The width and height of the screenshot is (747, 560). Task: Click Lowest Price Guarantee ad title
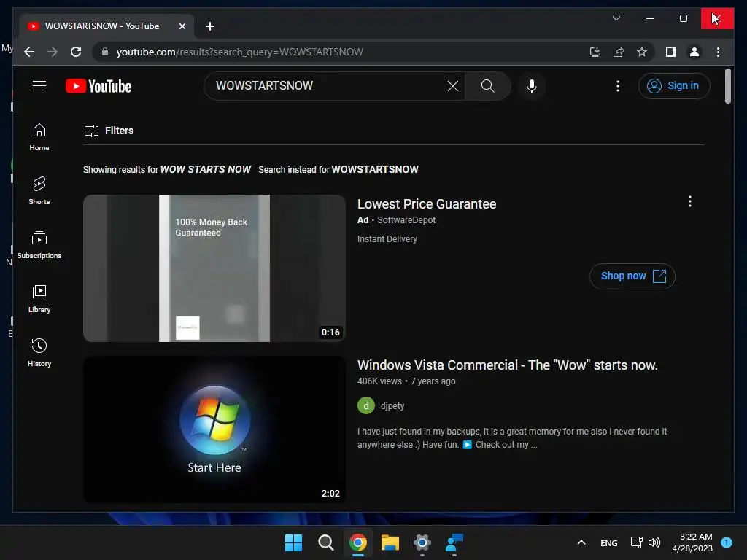point(426,204)
